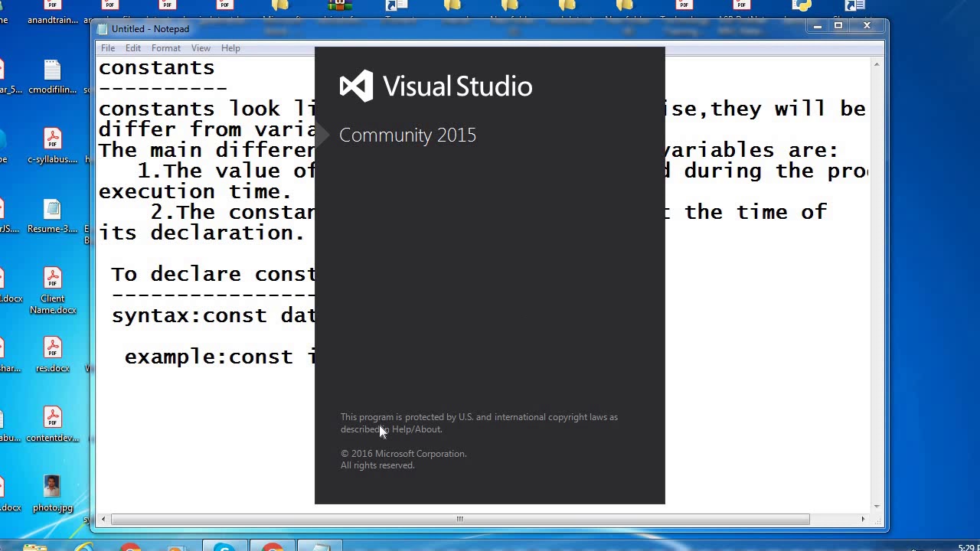The image size is (980, 551).
Task: Click the 'syntax:const' line in Notepad
Action: (214, 315)
